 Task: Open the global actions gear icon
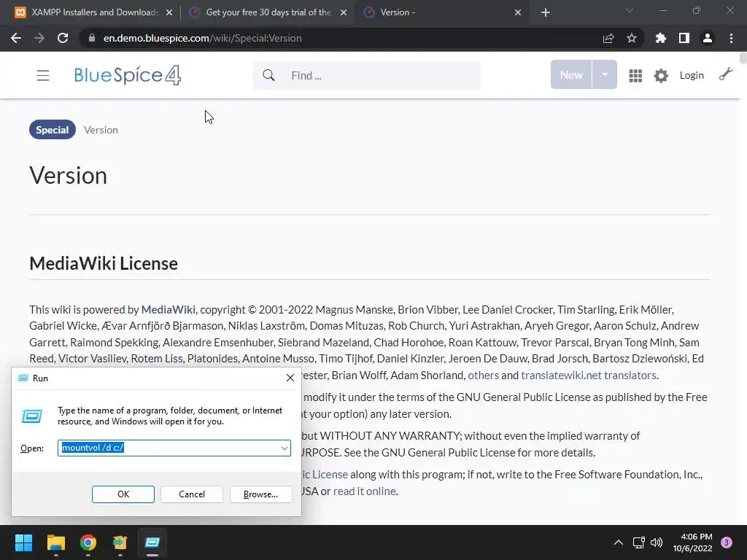pyautogui.click(x=661, y=75)
